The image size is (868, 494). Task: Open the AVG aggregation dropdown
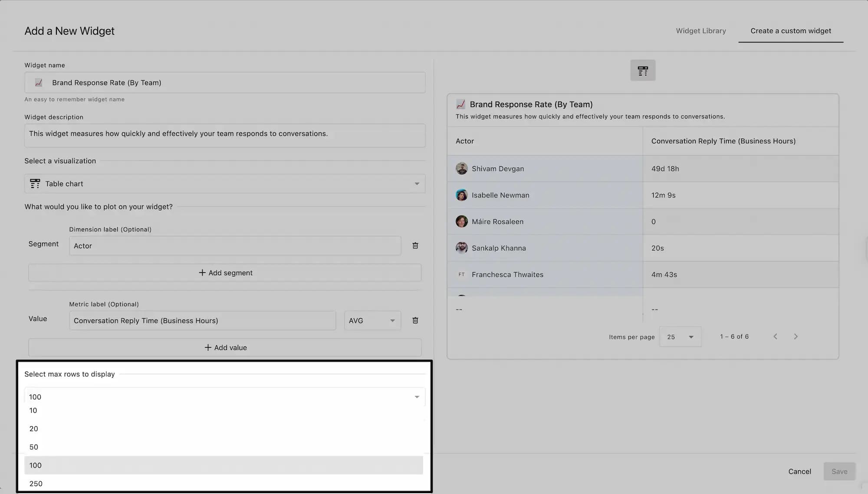click(x=372, y=320)
